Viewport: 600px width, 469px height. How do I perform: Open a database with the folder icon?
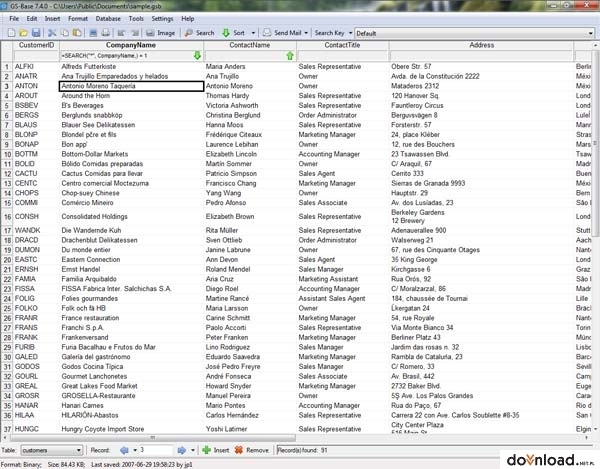pyautogui.click(x=24, y=33)
